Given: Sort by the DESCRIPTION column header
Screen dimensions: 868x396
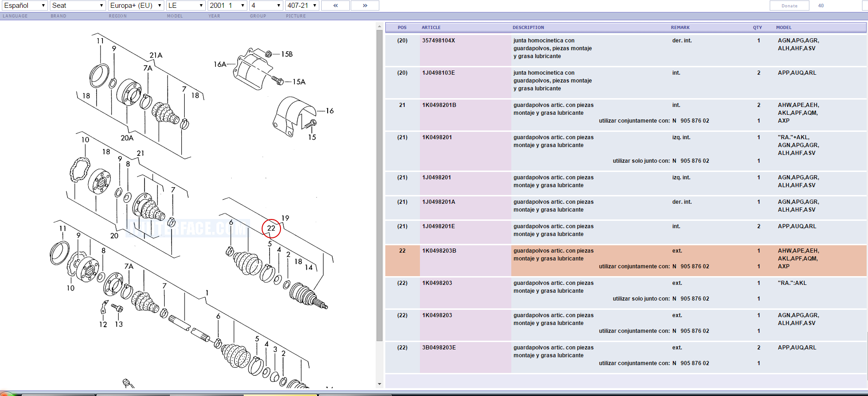Looking at the screenshot, I should point(528,28).
